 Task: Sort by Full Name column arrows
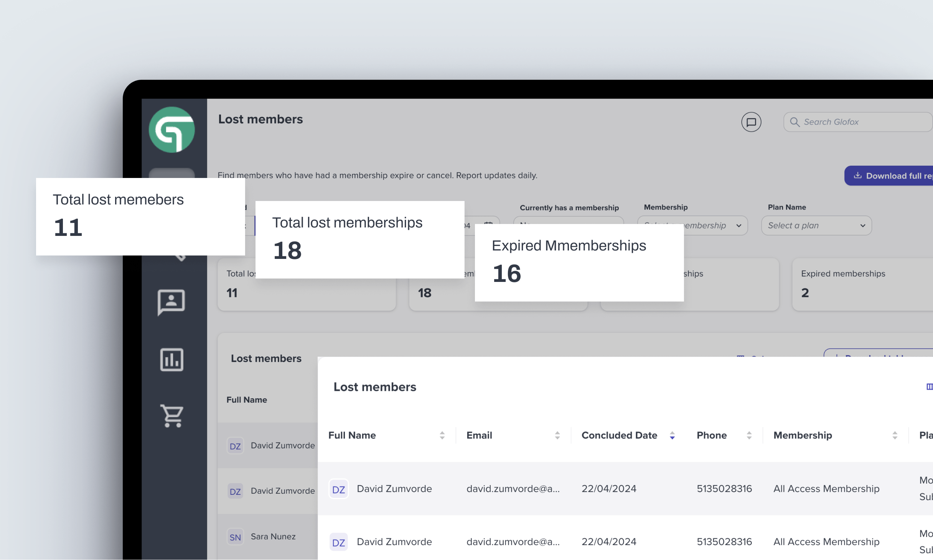pyautogui.click(x=442, y=435)
